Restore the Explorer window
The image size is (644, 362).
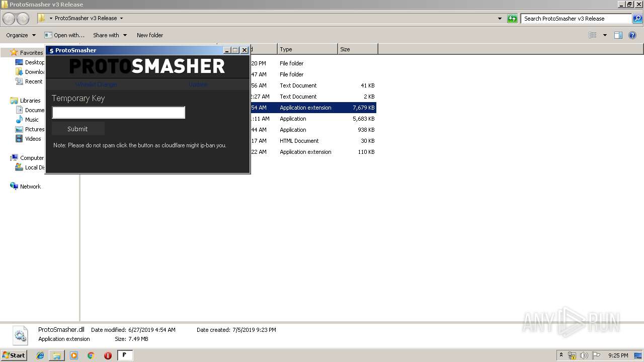pyautogui.click(x=629, y=5)
